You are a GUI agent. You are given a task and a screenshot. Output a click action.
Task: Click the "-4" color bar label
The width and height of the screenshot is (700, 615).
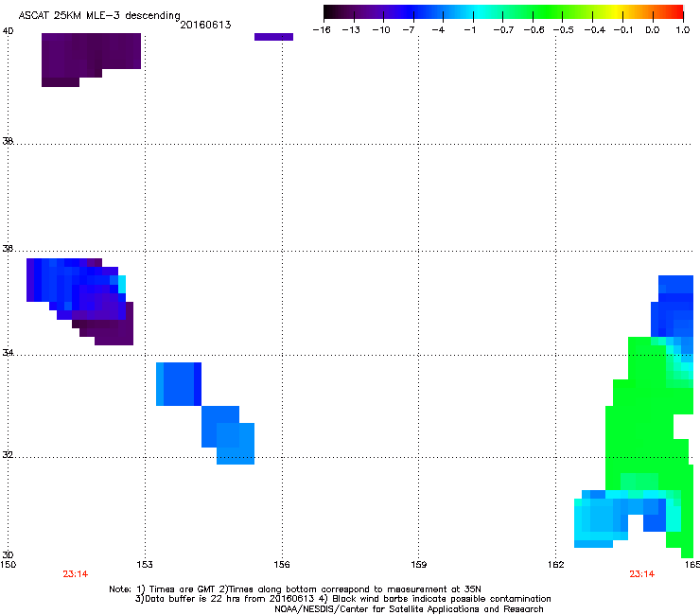[438, 30]
